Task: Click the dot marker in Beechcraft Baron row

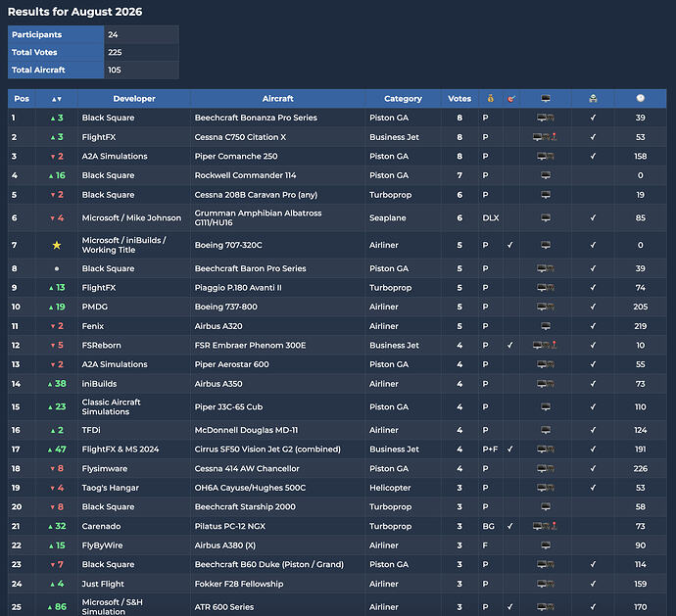Action: (57, 268)
